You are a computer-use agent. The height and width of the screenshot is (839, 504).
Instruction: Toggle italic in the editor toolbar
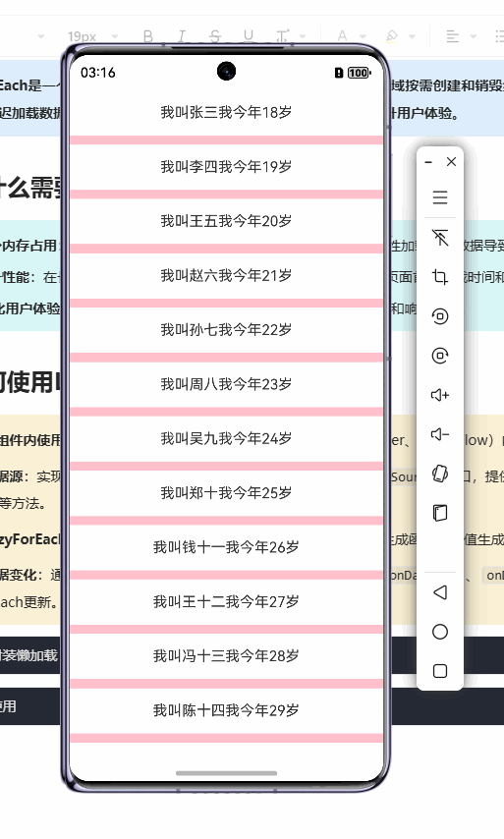182,36
